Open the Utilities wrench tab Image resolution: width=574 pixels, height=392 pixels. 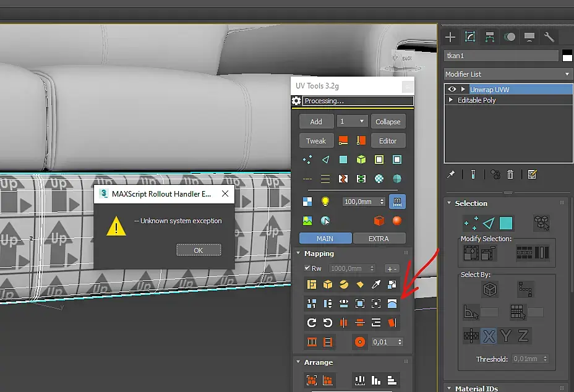[549, 37]
